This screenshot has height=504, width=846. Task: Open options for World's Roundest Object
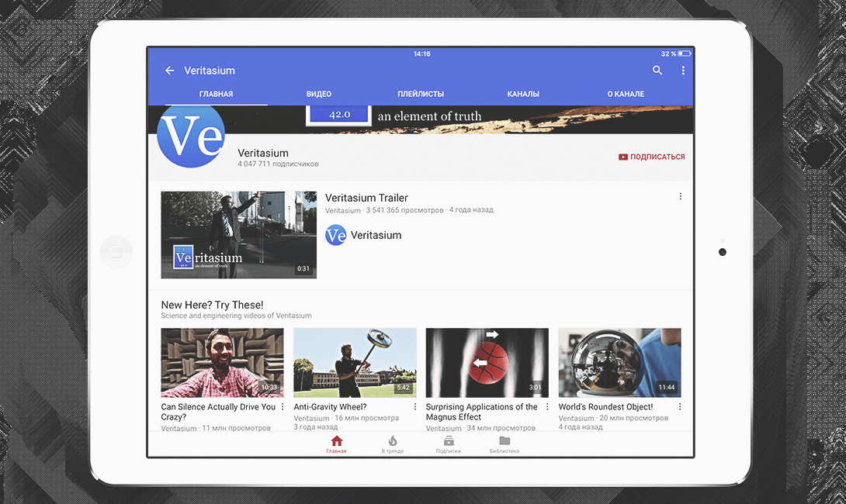(x=680, y=407)
